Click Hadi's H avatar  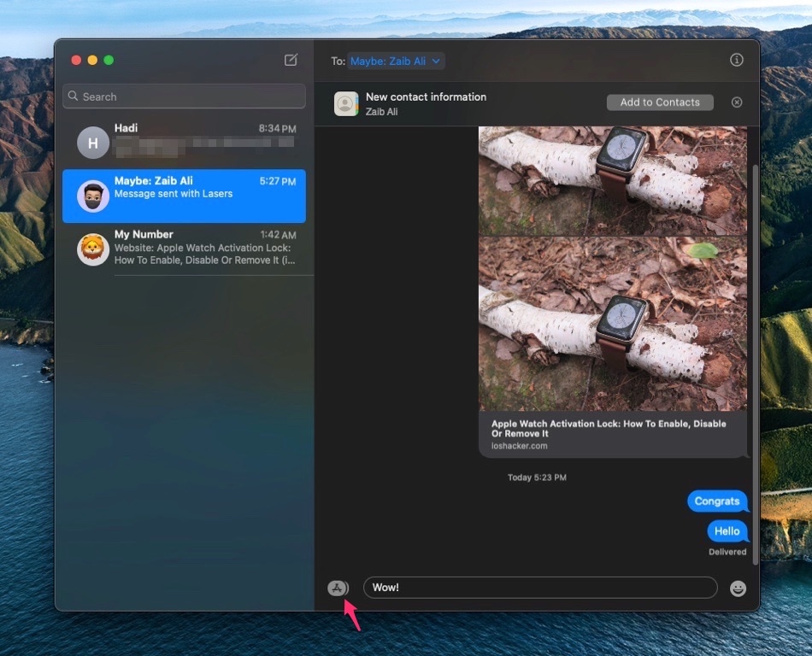pos(92,143)
